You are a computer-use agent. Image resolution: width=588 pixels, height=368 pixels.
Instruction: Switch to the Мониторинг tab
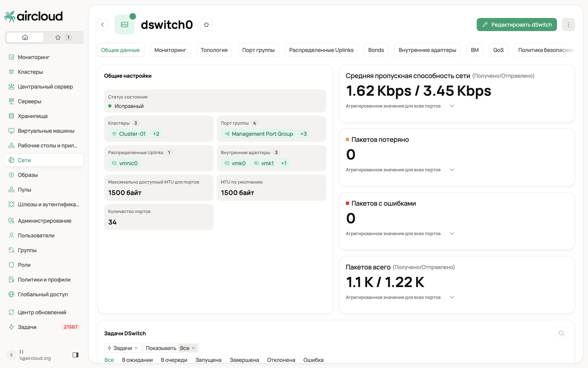pyautogui.click(x=170, y=50)
